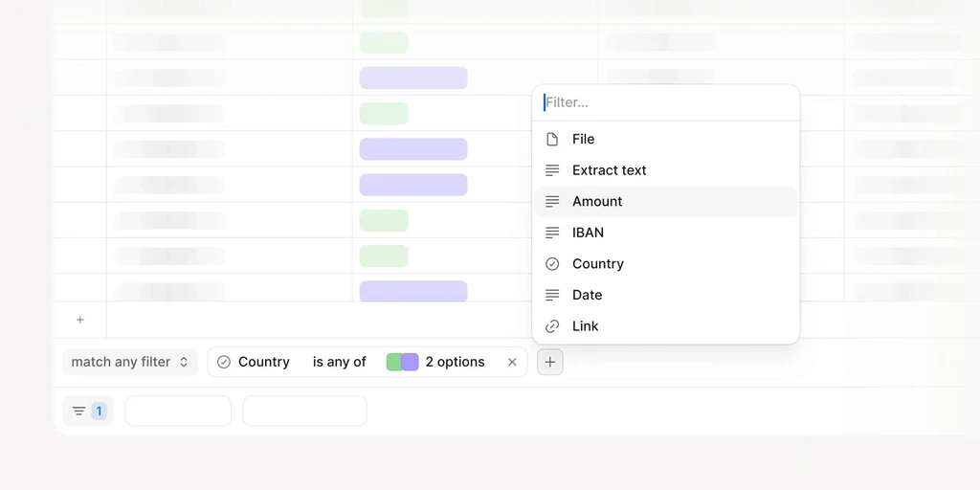This screenshot has height=490, width=980.
Task: Click into the Filter... search field
Action: (666, 102)
